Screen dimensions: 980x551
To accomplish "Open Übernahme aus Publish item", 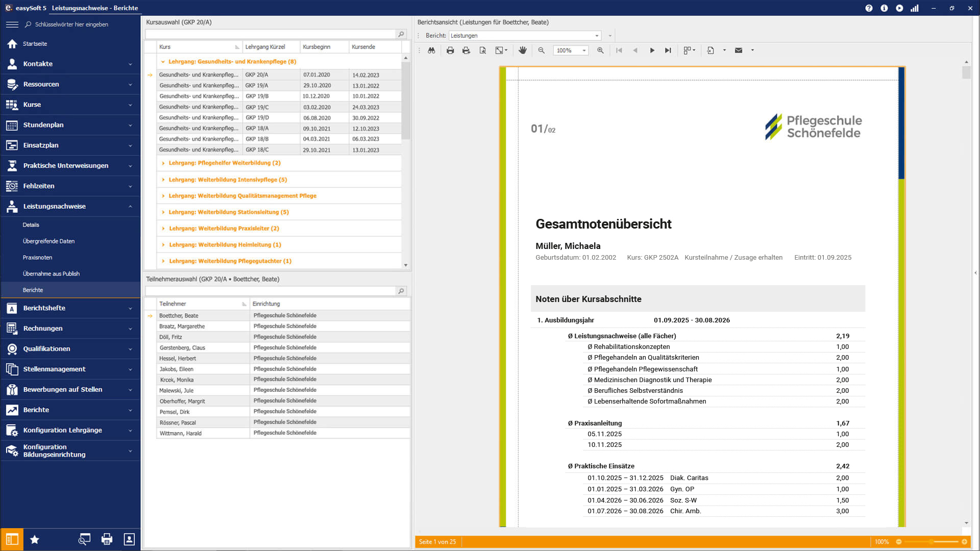I will point(51,274).
